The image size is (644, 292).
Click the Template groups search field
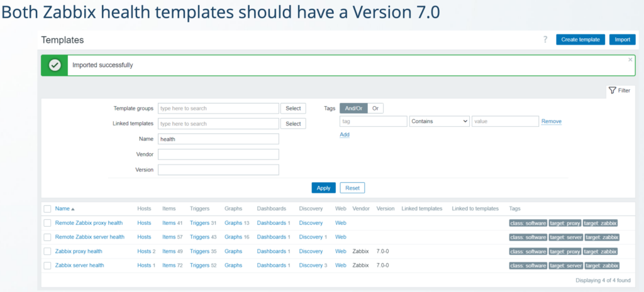[x=218, y=108]
